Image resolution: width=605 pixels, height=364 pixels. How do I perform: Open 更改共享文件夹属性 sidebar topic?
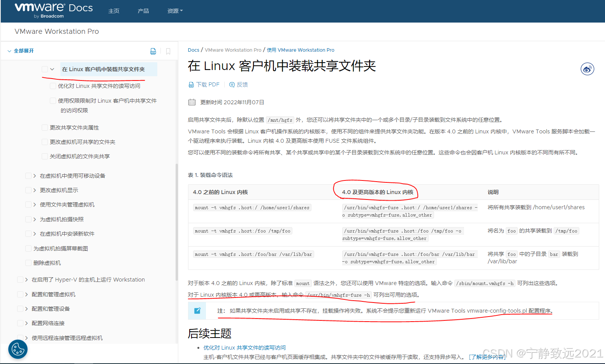74,128
